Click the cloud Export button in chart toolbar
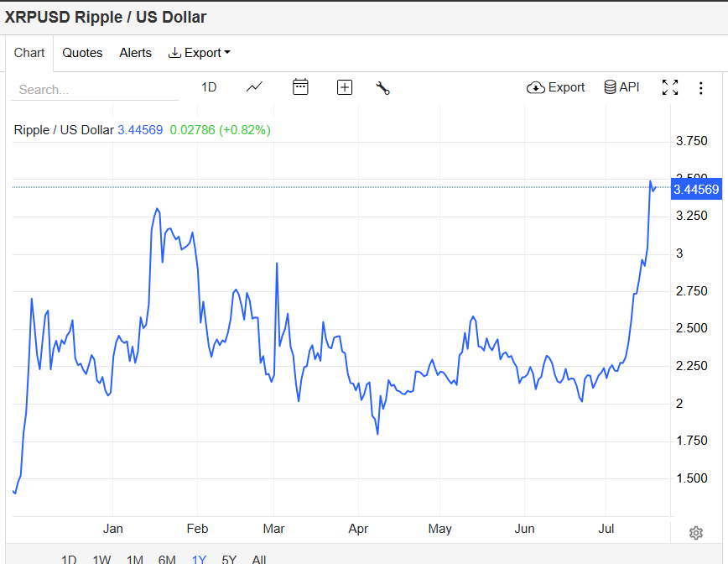Screen dimensions: 728x564 [x=555, y=87]
